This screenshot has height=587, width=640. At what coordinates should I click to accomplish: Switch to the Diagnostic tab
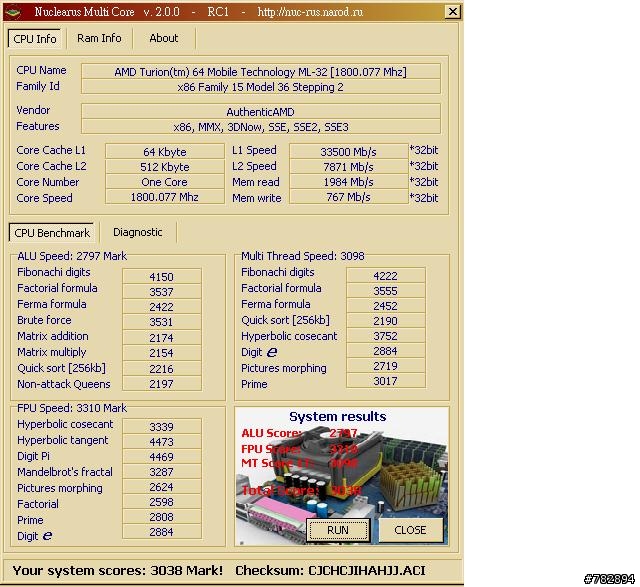tap(138, 232)
